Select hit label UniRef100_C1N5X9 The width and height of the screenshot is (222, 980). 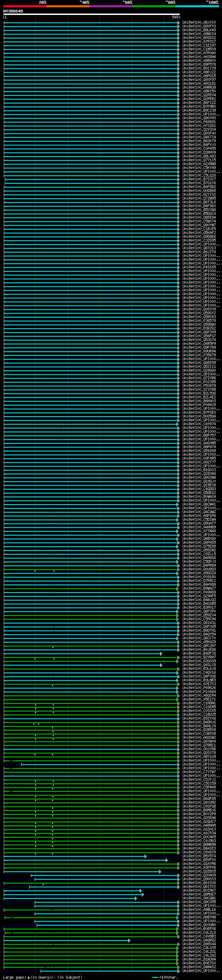pos(199,49)
